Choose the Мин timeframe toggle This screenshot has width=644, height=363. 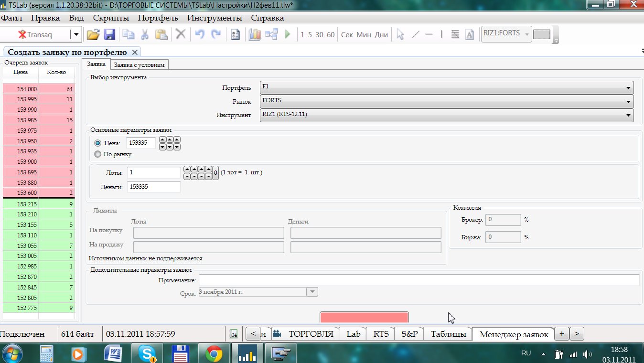pyautogui.click(x=364, y=34)
